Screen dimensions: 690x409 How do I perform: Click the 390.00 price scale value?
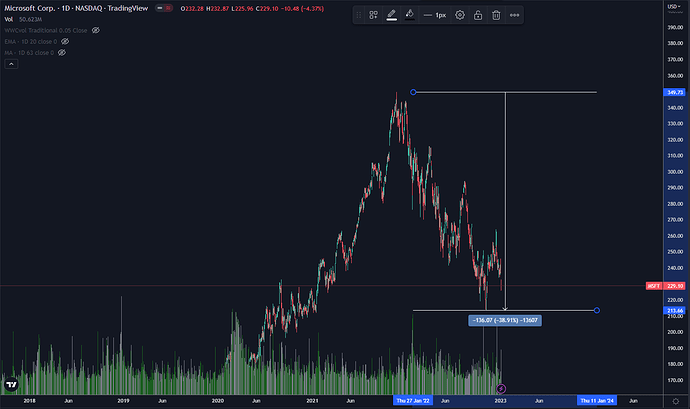675,27
